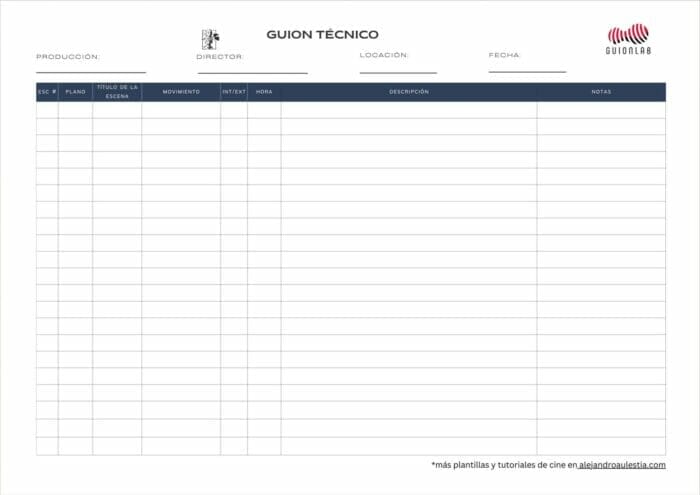Click the PLANO column header
Screen dimensions: 700x495
coord(75,92)
